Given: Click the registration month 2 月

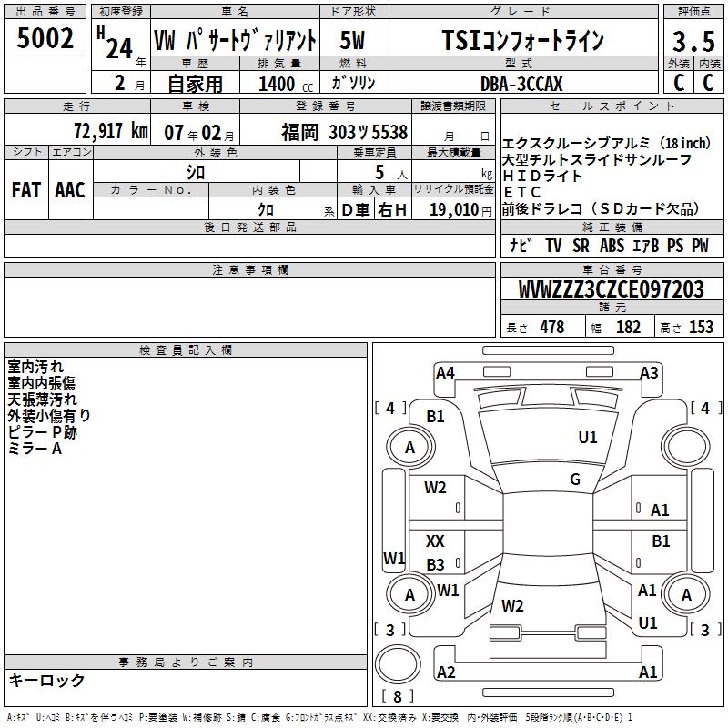Looking at the screenshot, I should [x=129, y=84].
